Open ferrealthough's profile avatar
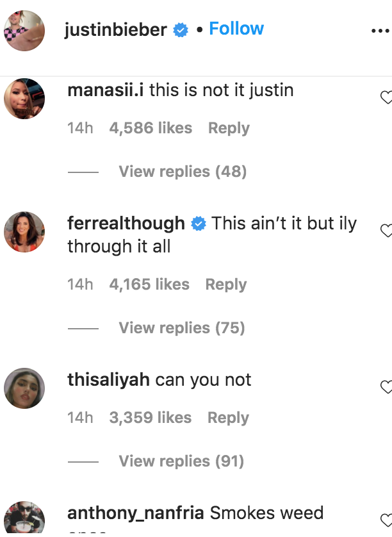Screen dimensions: 392x537 point(24,232)
